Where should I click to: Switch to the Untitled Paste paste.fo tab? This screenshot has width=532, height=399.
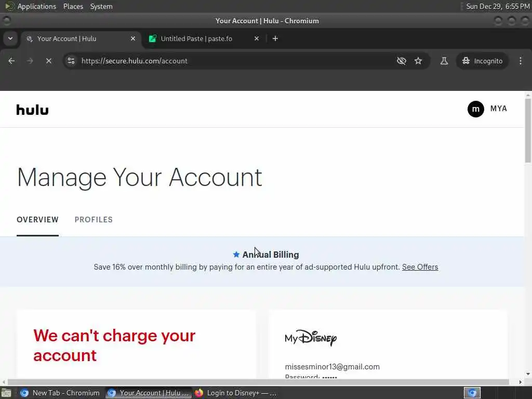[x=203, y=38]
